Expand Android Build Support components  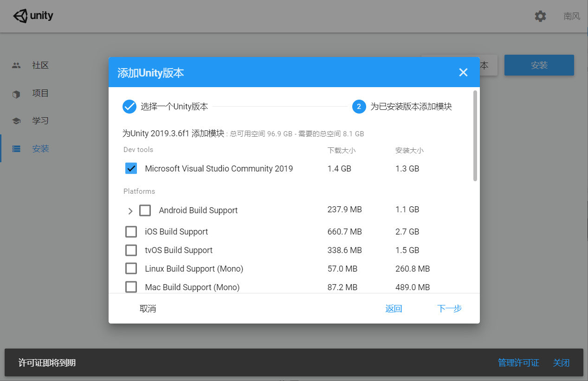click(130, 210)
